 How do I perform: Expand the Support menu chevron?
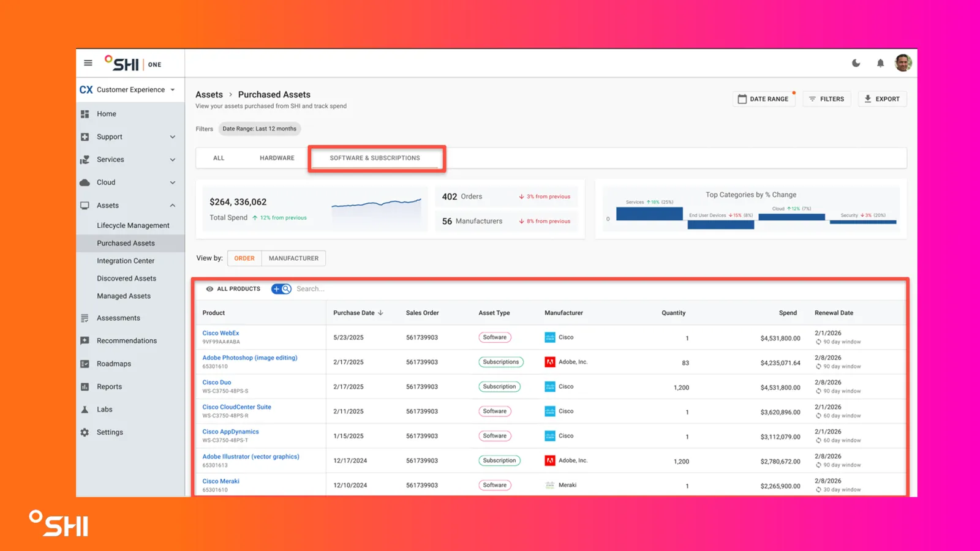(x=173, y=137)
